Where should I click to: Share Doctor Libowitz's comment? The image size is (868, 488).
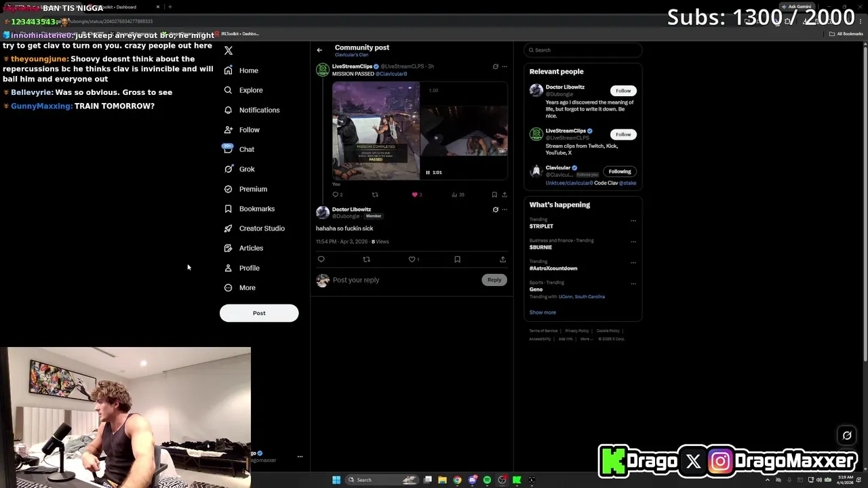502,259
